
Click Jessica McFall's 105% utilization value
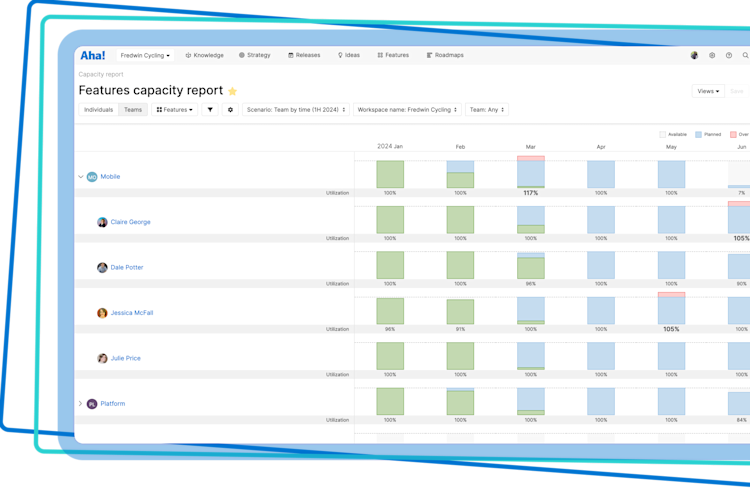(672, 330)
